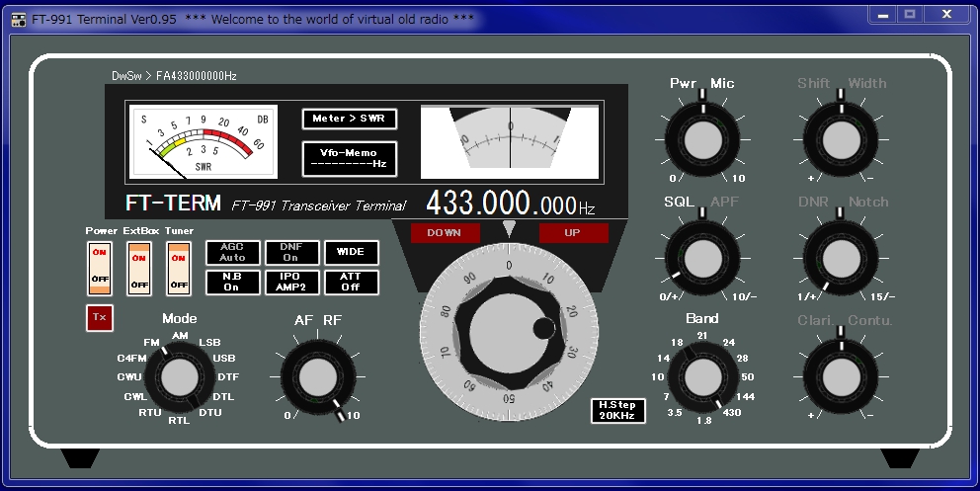Click the triangle pointer above tuning dial
980x491 pixels.
point(510,228)
